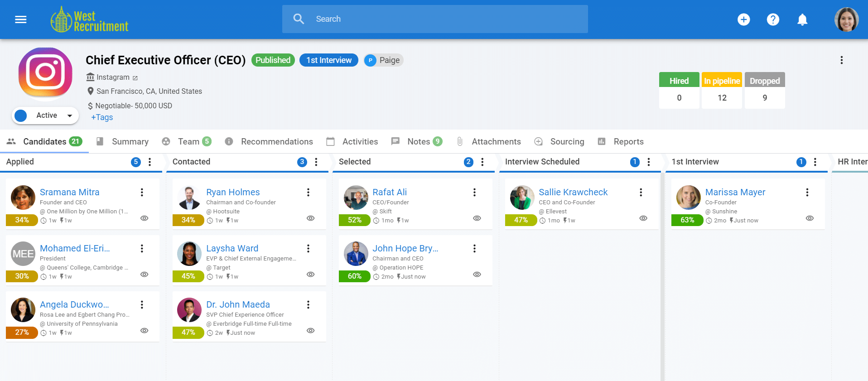Open Sramana Mitra card options menu
The width and height of the screenshot is (868, 381).
click(142, 193)
